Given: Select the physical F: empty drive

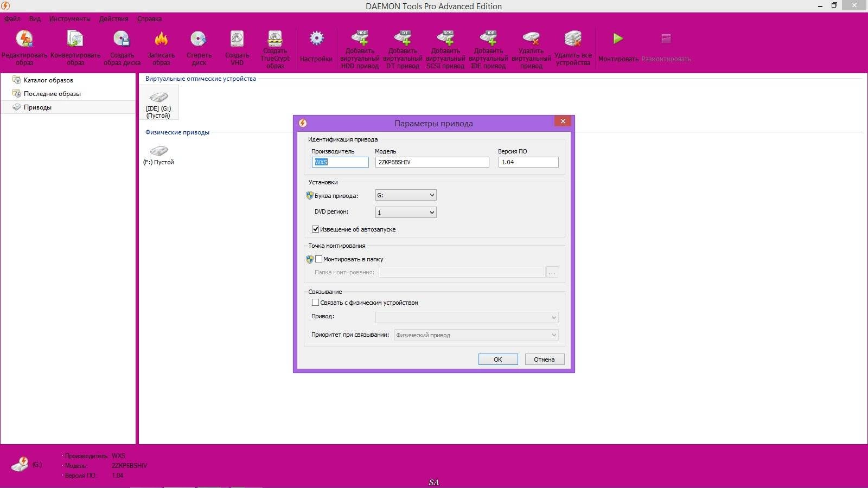Looking at the screenshot, I should pos(158,155).
